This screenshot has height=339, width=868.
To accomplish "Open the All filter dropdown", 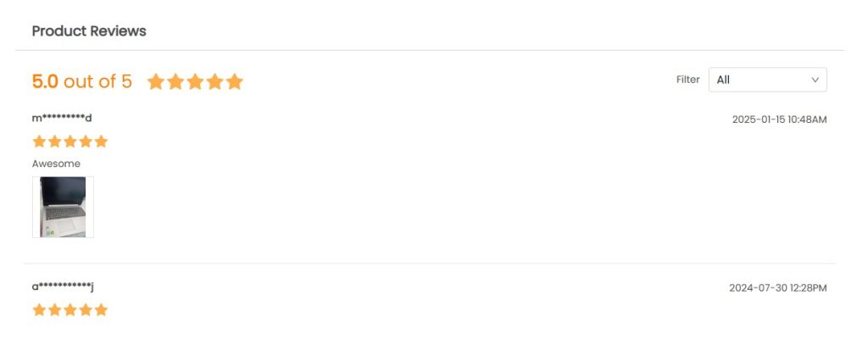I will tap(767, 80).
